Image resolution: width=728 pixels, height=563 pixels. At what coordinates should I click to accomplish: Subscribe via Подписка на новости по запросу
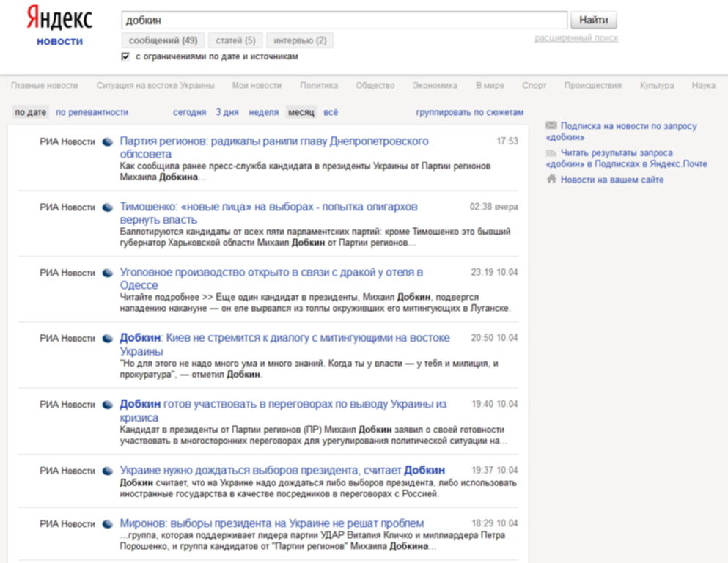pyautogui.click(x=622, y=131)
